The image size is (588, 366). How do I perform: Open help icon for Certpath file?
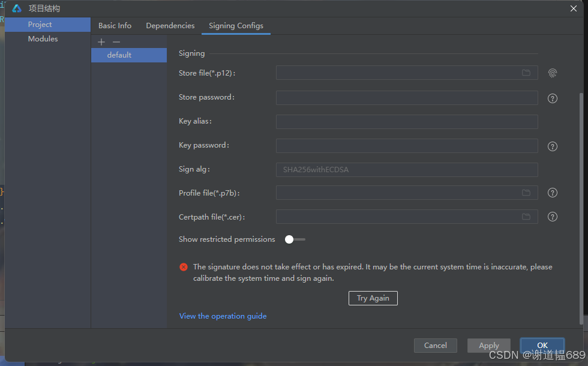click(x=553, y=217)
